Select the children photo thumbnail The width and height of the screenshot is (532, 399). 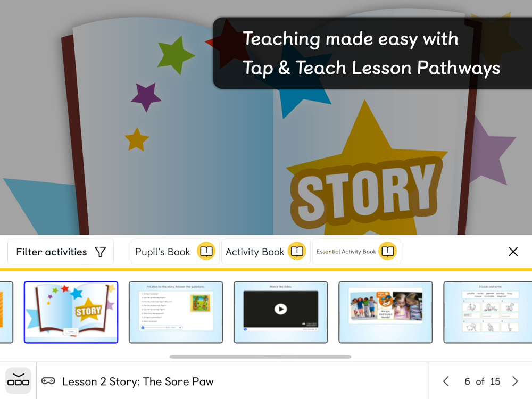click(385, 312)
